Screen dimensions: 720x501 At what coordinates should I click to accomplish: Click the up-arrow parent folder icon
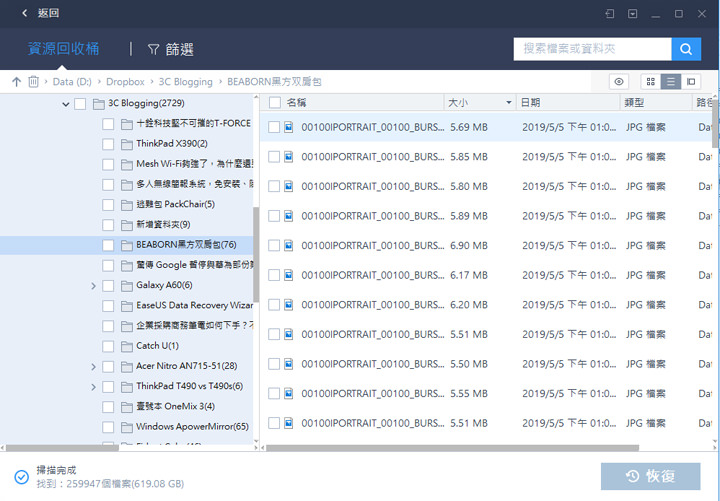point(16,82)
